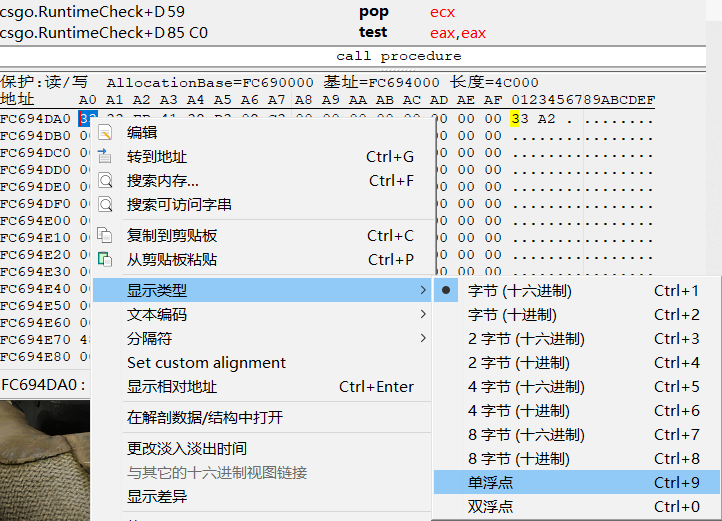
Task: Click the 'pop ecx' disassembly line
Action: [352, 12]
